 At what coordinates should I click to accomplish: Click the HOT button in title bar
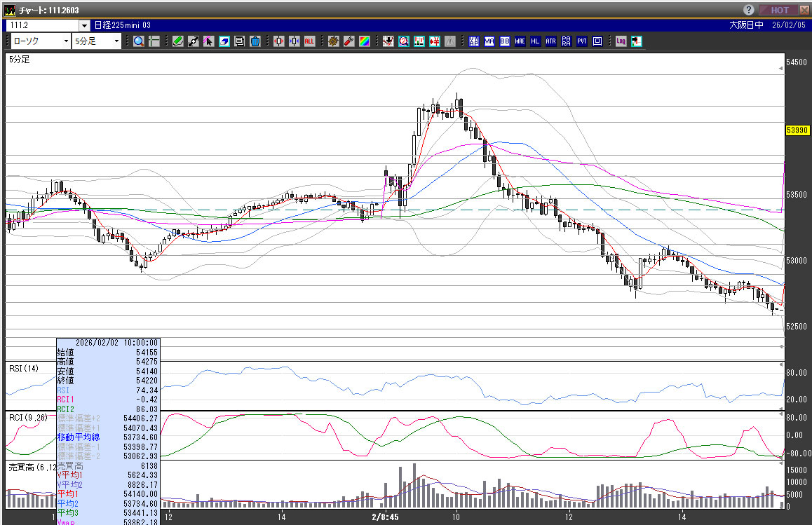[780, 10]
